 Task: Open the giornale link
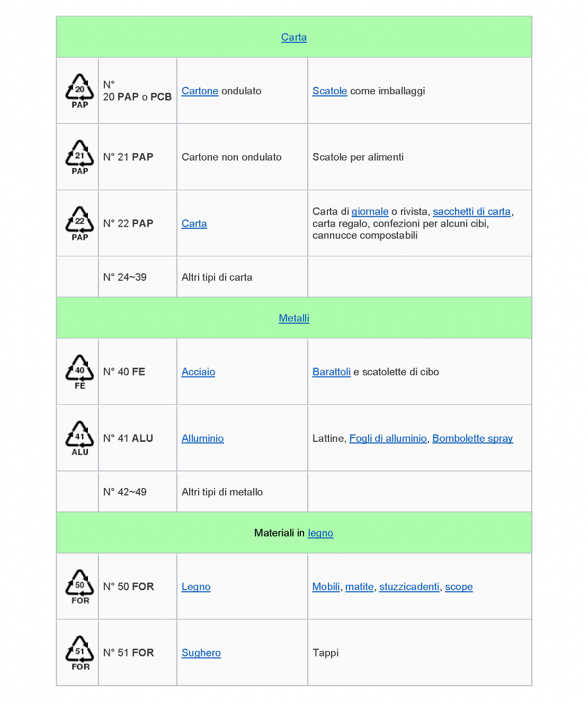370,211
